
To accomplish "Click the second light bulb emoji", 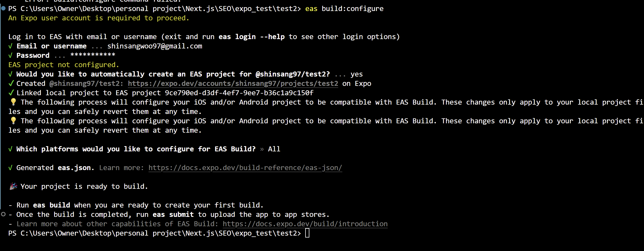I will coord(13,121).
